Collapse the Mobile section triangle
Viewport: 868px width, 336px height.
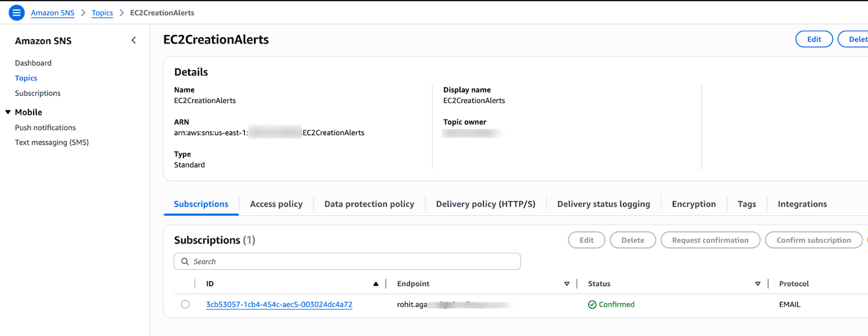point(8,112)
